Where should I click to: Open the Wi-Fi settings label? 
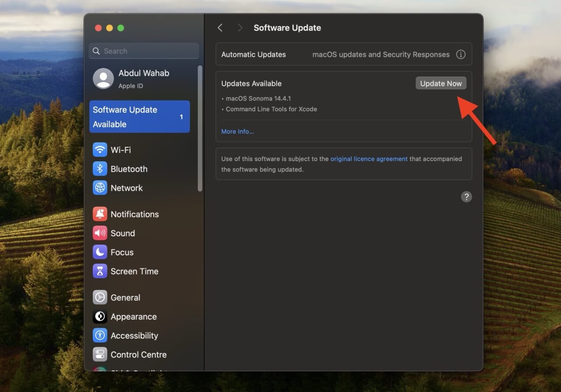(x=121, y=150)
